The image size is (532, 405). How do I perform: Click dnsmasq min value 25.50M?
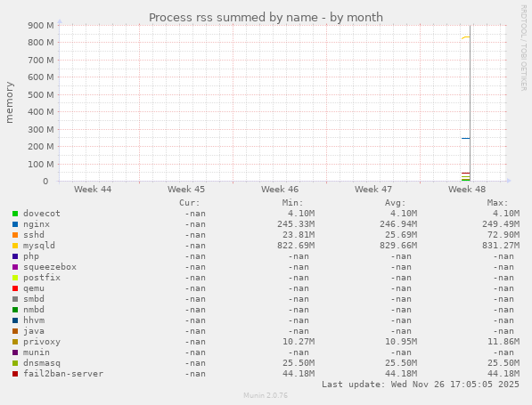(299, 363)
